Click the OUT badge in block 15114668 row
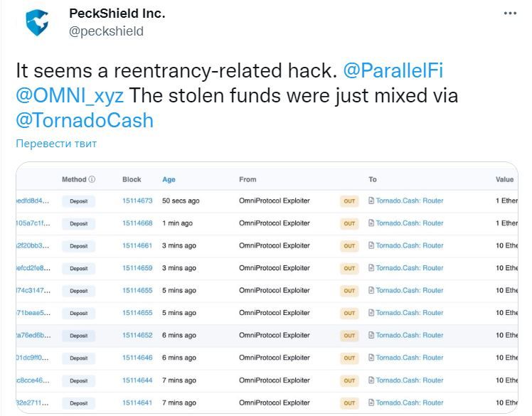Screen dimensions: 532x416 pos(349,223)
